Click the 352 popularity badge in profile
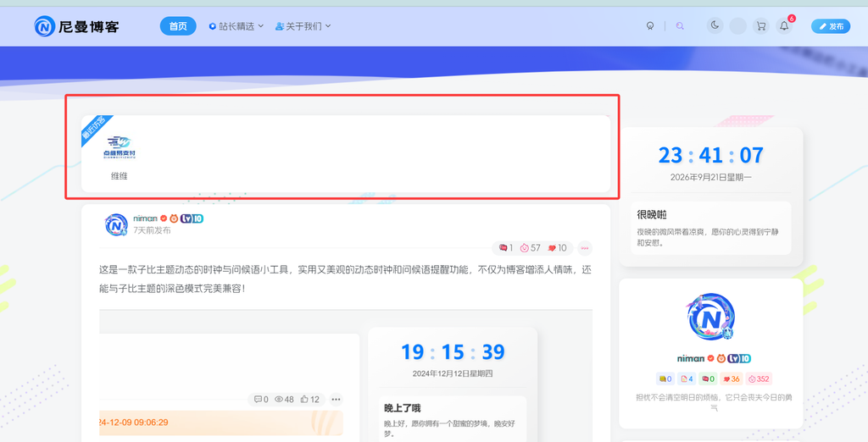This screenshot has height=442, width=868. coord(759,379)
